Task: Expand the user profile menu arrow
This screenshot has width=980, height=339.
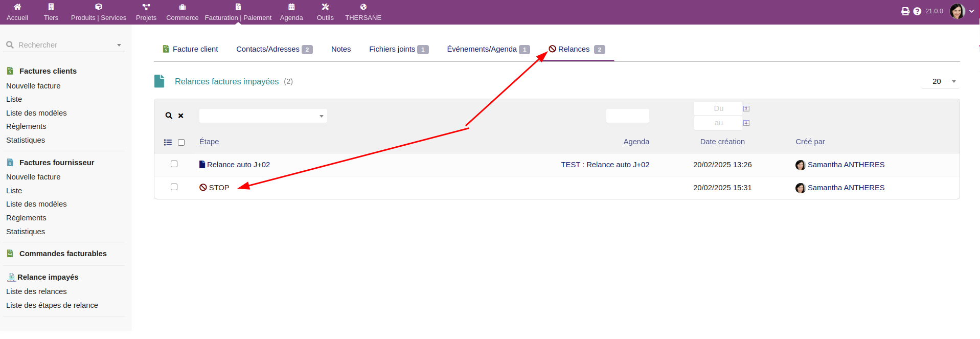Action: [971, 11]
